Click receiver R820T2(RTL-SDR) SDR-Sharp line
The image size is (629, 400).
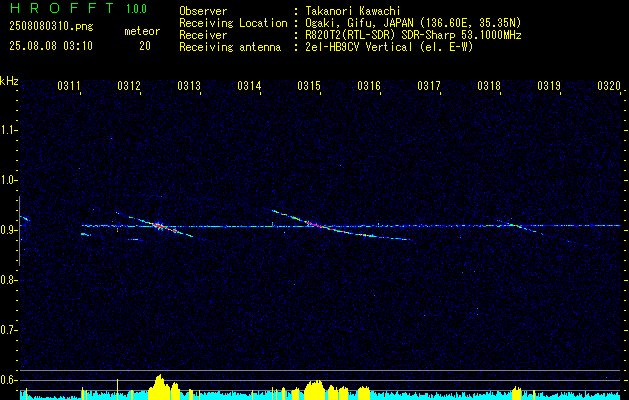[413, 35]
